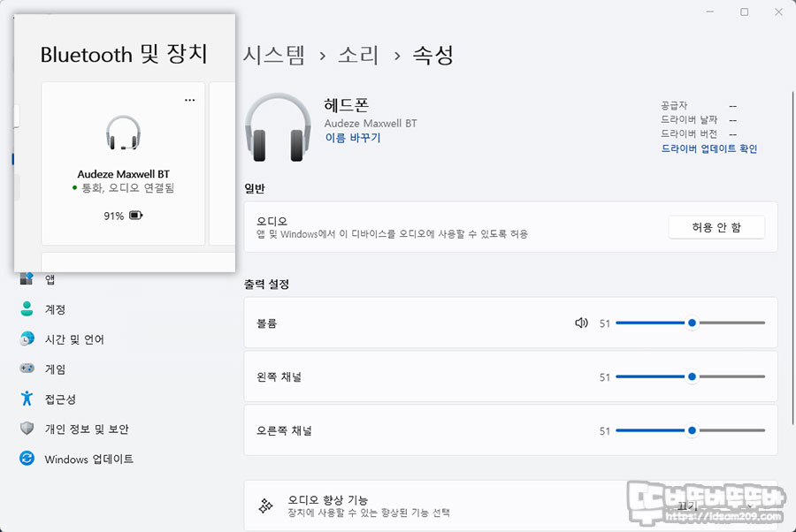Click the Bluetooth 및 장치 heading
Image resolution: width=796 pixels, height=532 pixels.
[x=124, y=54]
